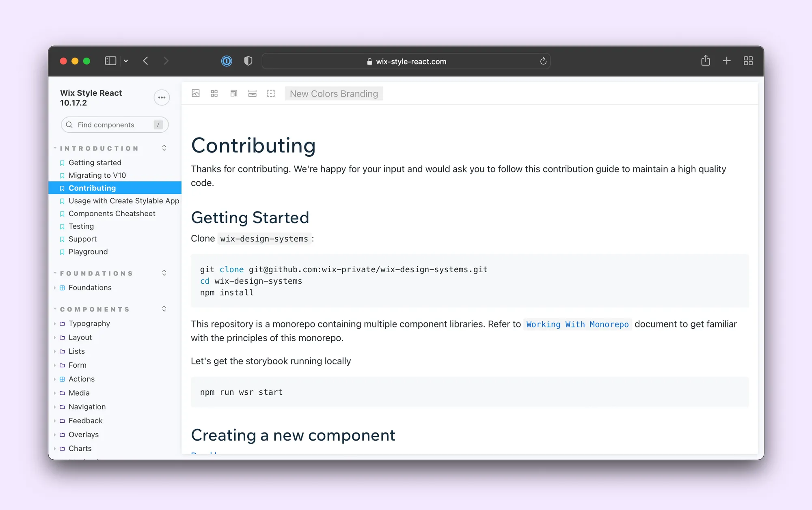Image resolution: width=812 pixels, height=510 pixels.
Task: Select Components Cheatsheet in sidebar
Action: 112,213
